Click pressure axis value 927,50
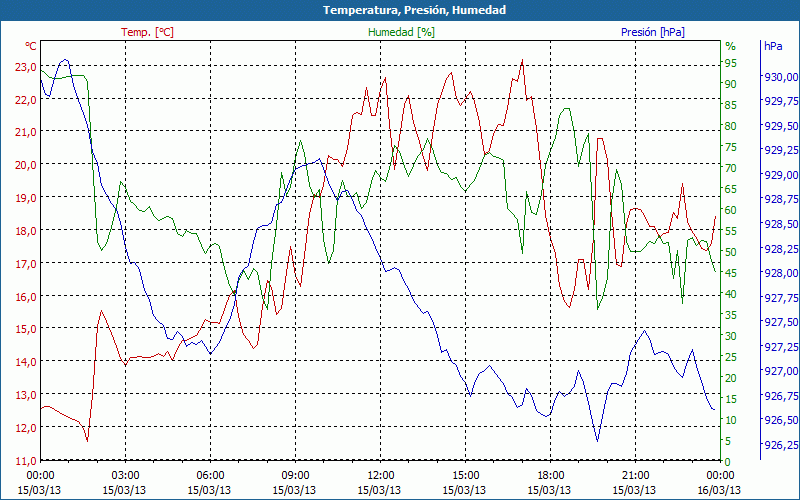Viewport: 800px width, 500px height. coord(780,322)
